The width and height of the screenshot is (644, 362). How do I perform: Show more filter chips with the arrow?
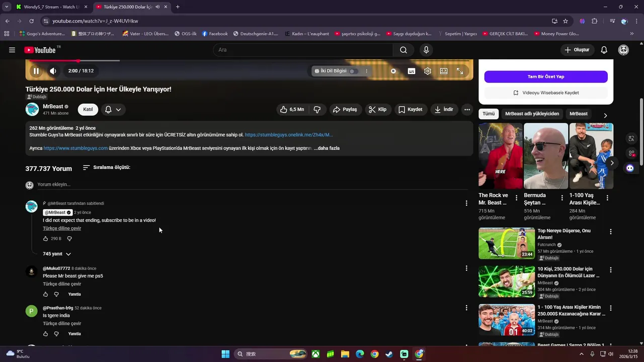605,115
